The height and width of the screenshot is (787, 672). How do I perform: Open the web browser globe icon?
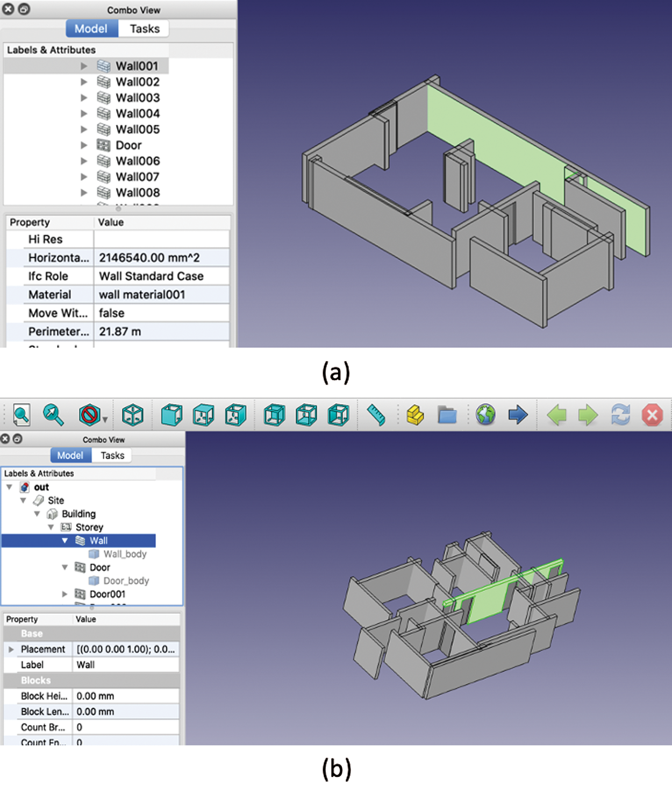[485, 415]
